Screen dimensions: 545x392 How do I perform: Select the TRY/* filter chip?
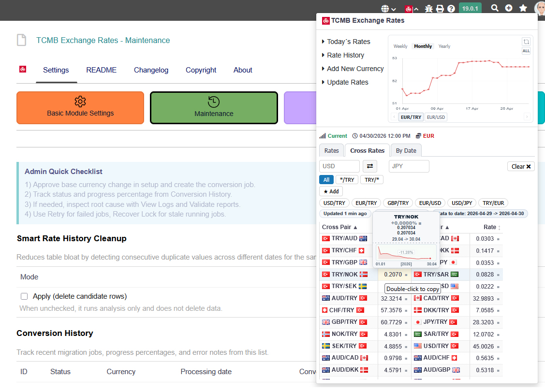click(x=371, y=180)
